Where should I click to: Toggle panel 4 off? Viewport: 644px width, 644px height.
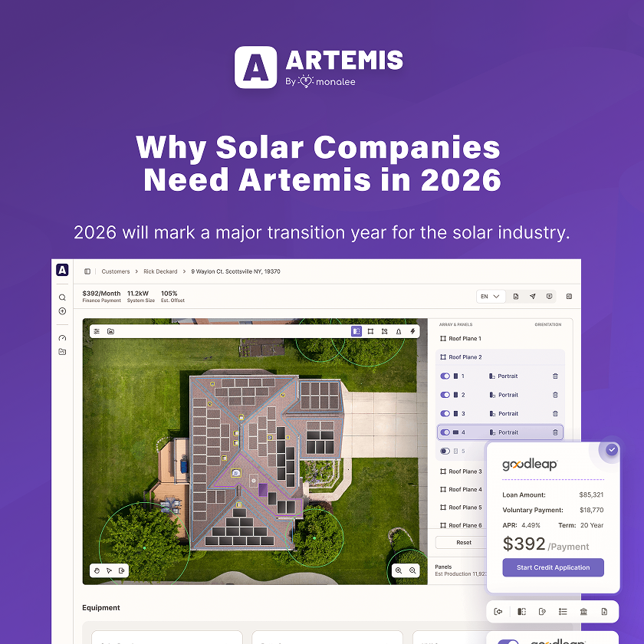445,432
